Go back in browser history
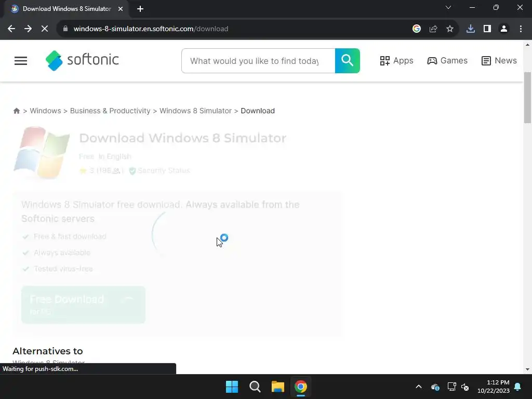This screenshot has height=399, width=532. coord(11,29)
